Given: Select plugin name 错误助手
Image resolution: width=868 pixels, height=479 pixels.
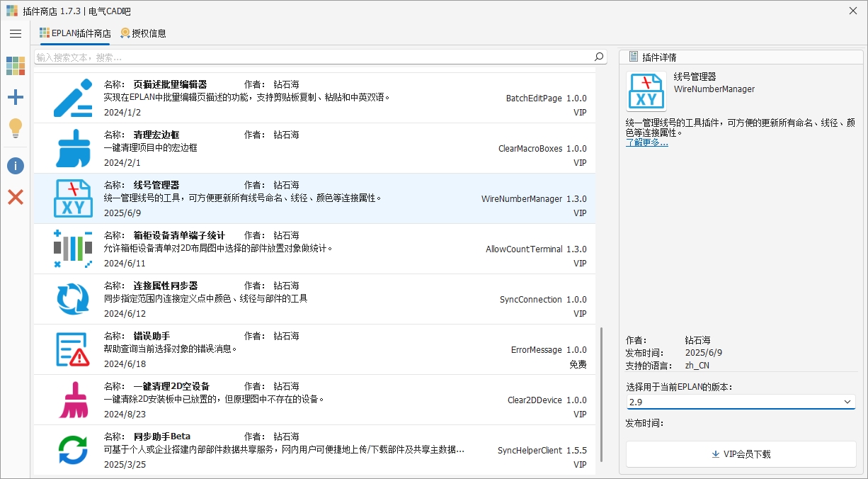Looking at the screenshot, I should (152, 336).
